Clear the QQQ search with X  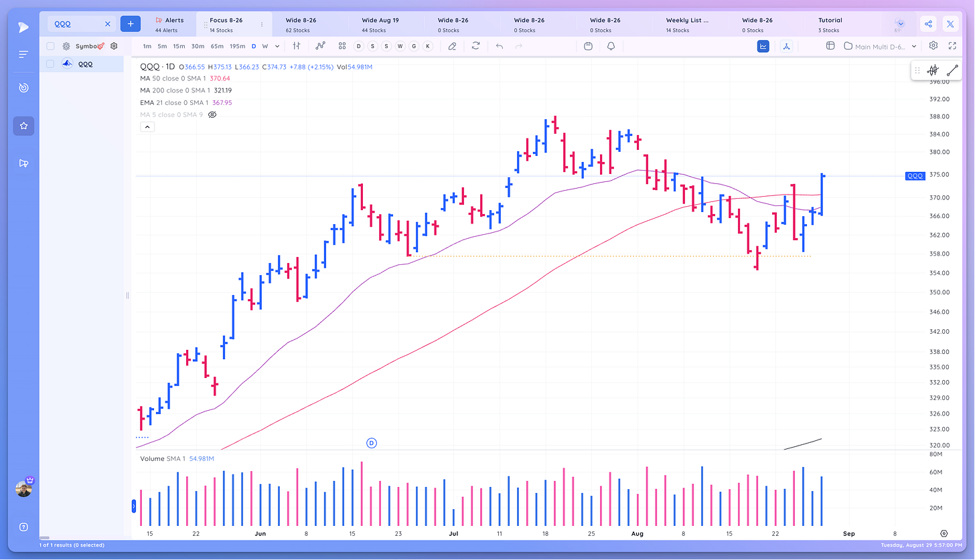pyautogui.click(x=108, y=24)
